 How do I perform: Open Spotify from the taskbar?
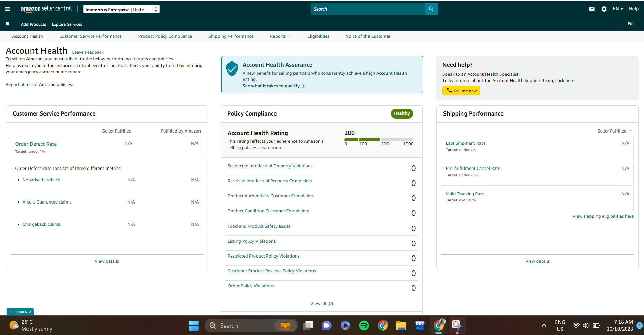[x=364, y=325]
